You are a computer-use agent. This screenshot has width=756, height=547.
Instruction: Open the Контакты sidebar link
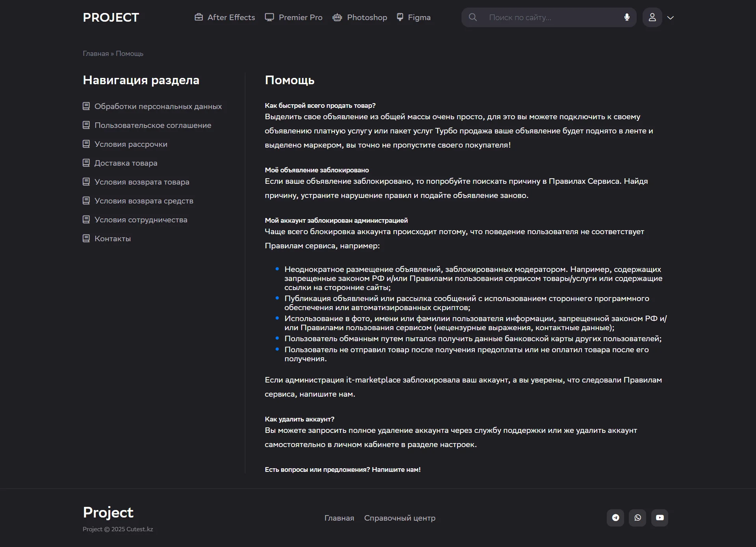pos(113,238)
